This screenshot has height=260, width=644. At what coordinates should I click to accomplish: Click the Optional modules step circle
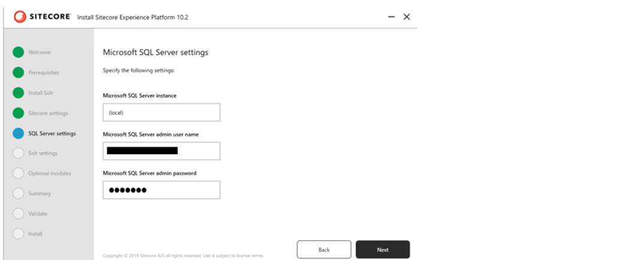point(19,173)
